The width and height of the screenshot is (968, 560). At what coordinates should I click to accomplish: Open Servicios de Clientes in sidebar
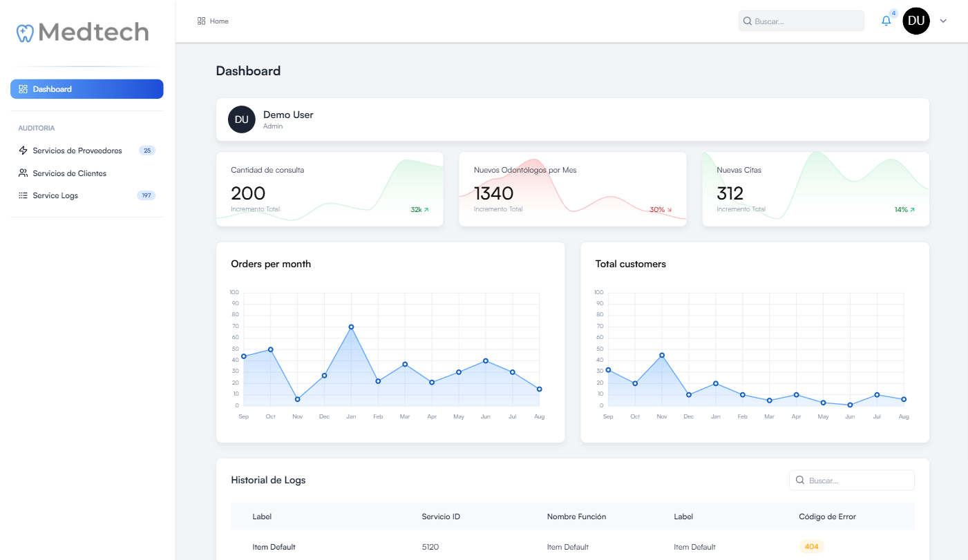pos(87,173)
